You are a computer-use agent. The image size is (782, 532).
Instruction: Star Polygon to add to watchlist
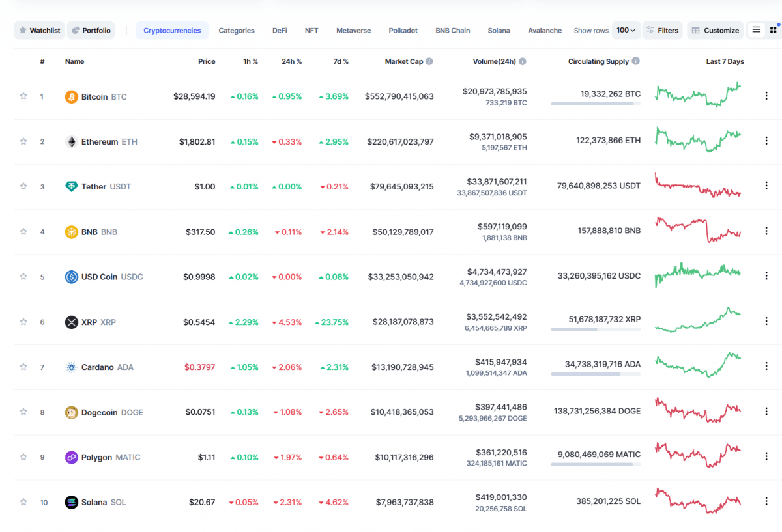pyautogui.click(x=23, y=457)
